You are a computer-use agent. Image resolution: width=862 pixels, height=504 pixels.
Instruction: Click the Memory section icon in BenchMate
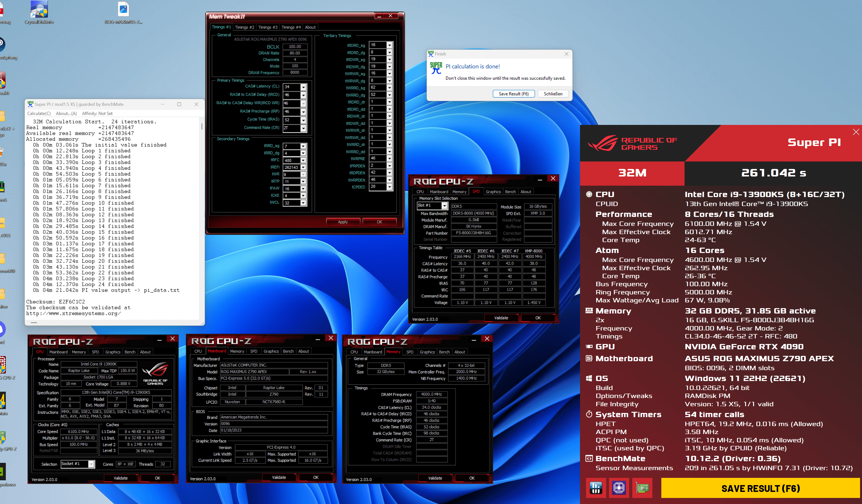(589, 311)
